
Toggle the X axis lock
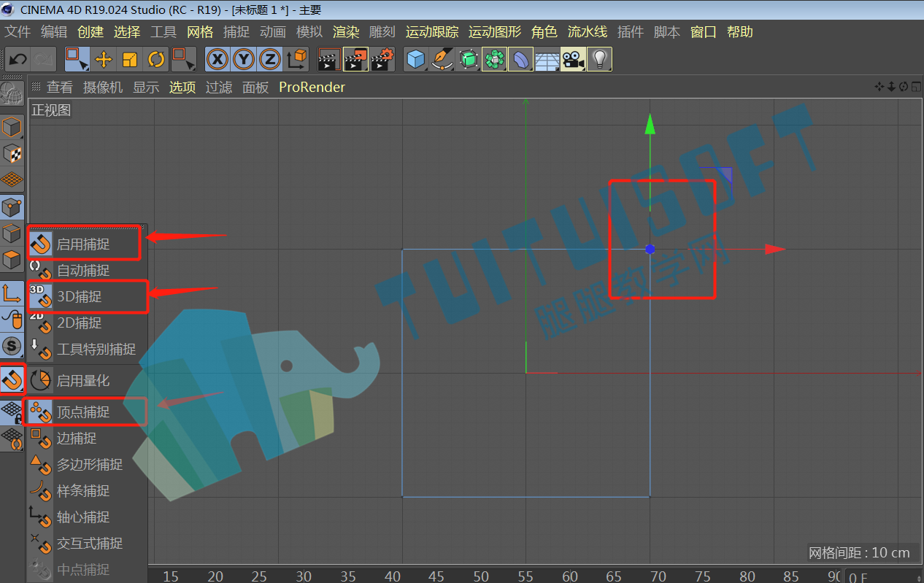(x=218, y=59)
